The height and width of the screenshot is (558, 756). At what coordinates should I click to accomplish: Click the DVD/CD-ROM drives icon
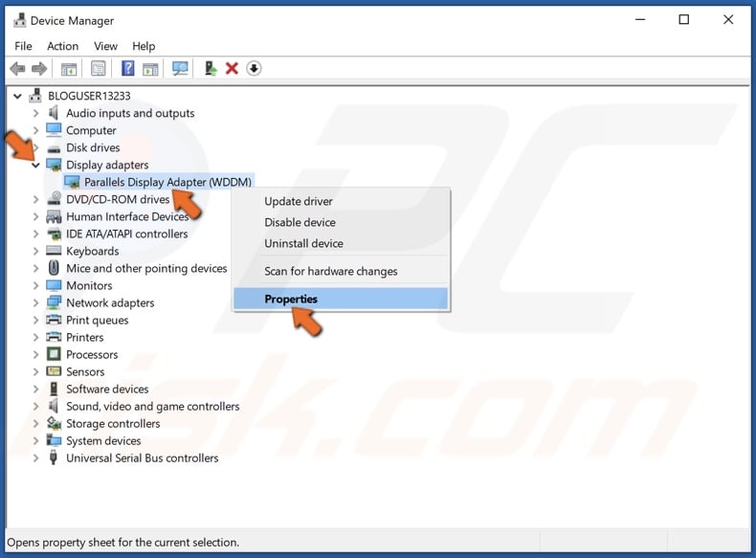(54, 199)
